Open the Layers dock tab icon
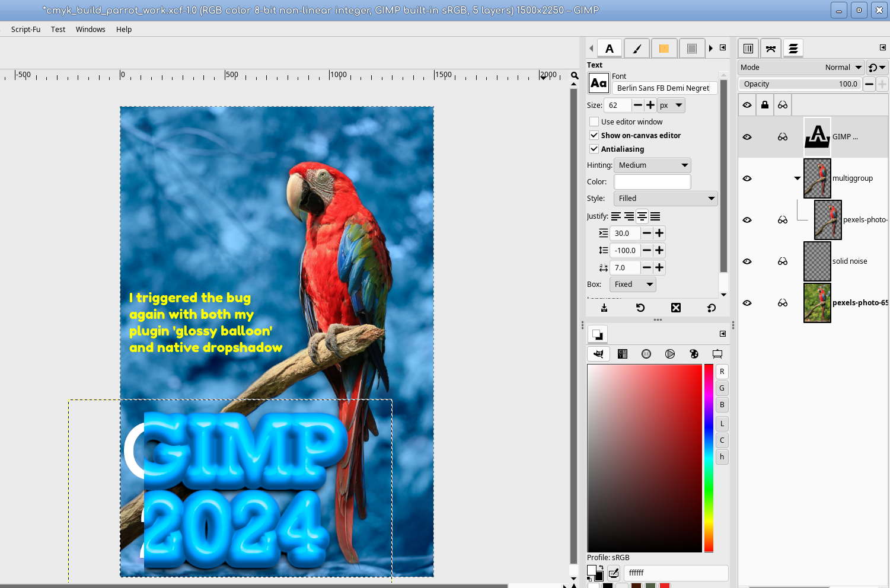The width and height of the screenshot is (890, 588). (x=793, y=49)
